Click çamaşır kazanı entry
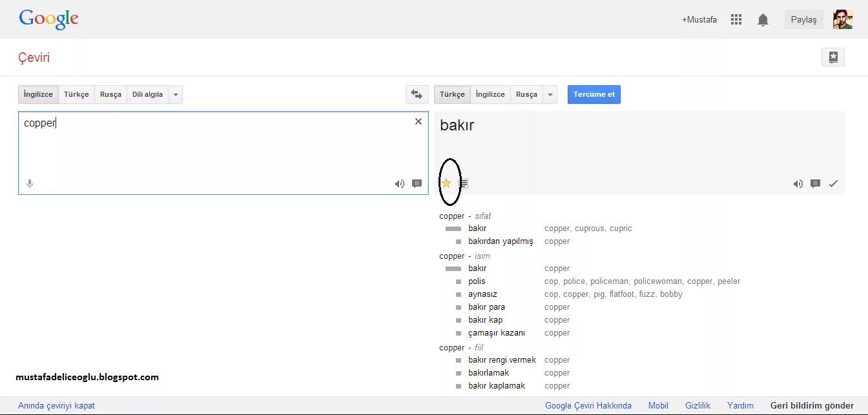 [x=497, y=333]
